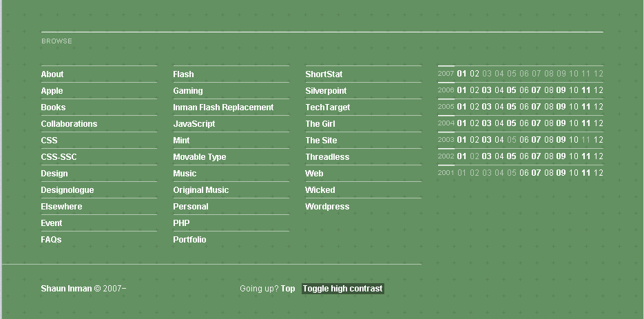Browse the Apple category

point(52,91)
